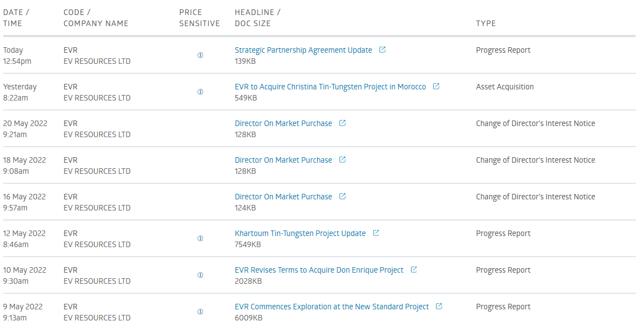Click price sensitive icon for 10 May announcement
Image resolution: width=644 pixels, height=326 pixels.
[200, 275]
